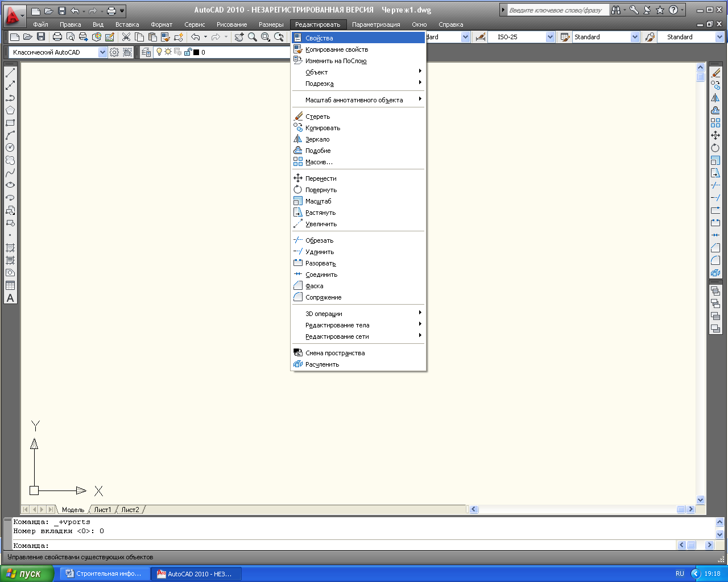
Task: Select the Spline tool in the draw toolbar
Action: 10,173
